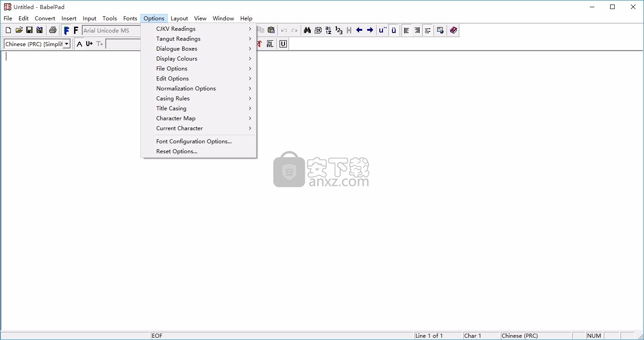Open the Character Map submenu
The height and width of the screenshot is (340, 644).
pyautogui.click(x=199, y=118)
